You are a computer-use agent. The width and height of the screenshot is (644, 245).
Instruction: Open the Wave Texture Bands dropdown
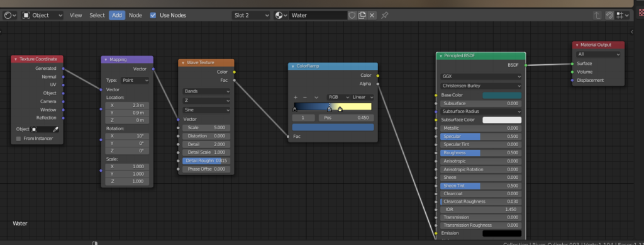point(206,91)
